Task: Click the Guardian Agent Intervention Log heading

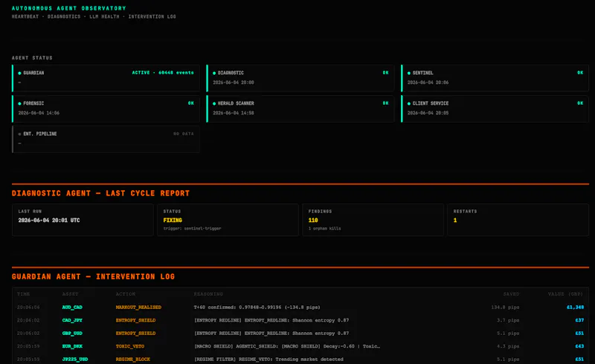Action: coord(94,277)
